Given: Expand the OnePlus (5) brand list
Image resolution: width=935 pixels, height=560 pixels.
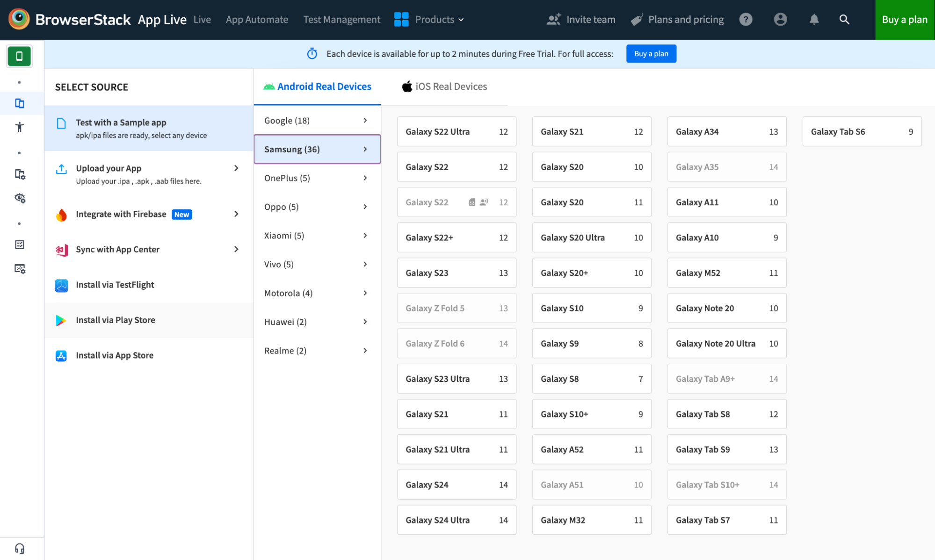Looking at the screenshot, I should coord(317,178).
